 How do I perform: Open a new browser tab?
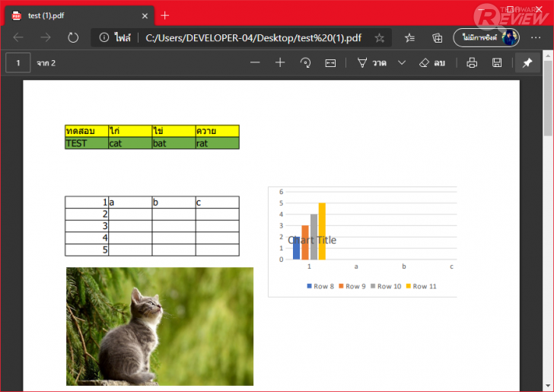[165, 15]
